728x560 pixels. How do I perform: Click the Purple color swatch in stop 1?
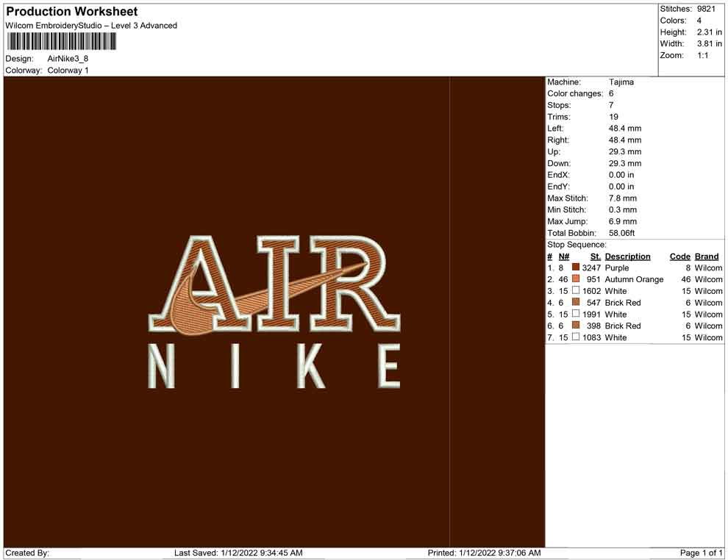coord(576,268)
